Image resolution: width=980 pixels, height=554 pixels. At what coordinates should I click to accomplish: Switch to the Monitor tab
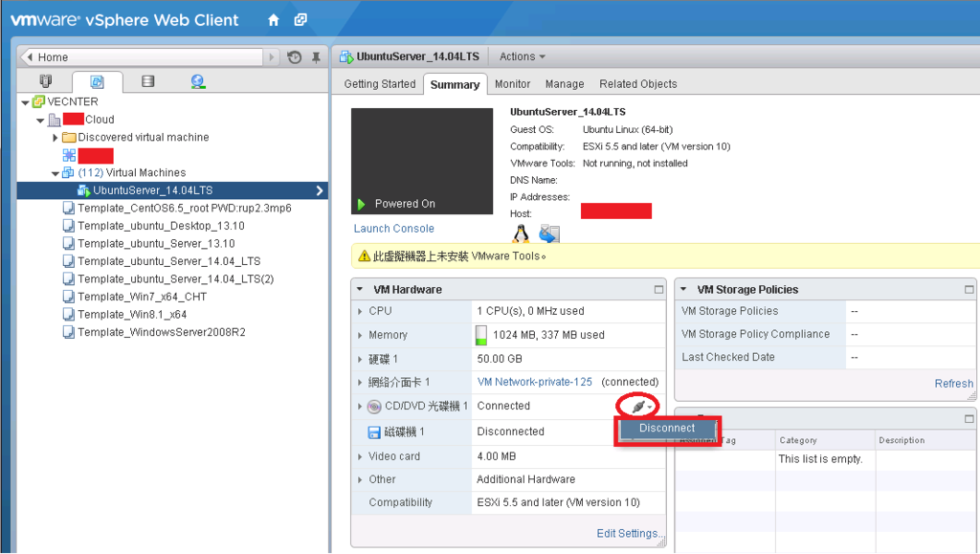tap(513, 84)
